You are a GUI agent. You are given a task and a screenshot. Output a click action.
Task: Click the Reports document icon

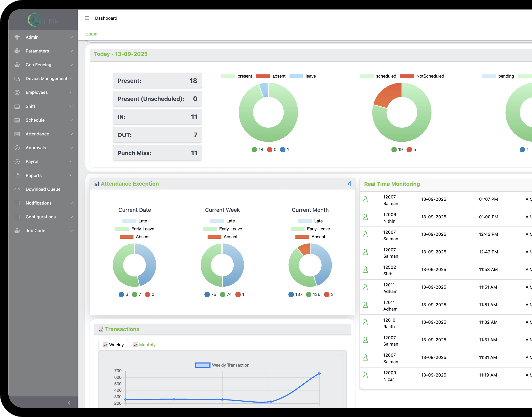17,175
